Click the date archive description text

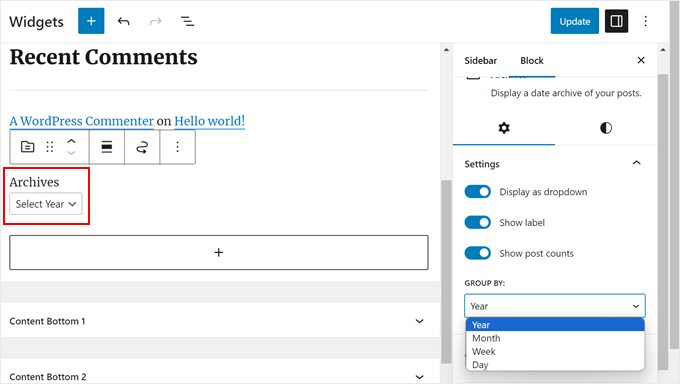(566, 93)
